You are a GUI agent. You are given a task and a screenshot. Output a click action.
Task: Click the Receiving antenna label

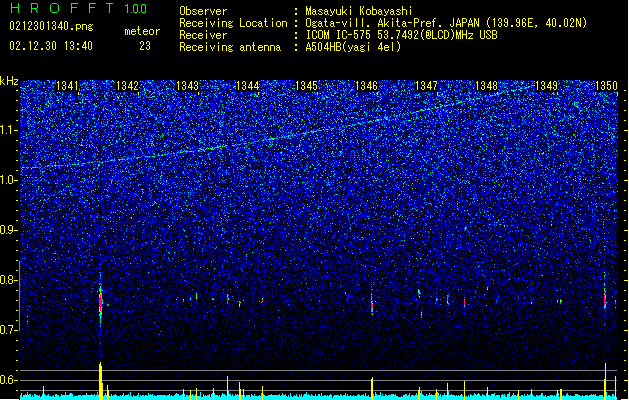[x=230, y=47]
